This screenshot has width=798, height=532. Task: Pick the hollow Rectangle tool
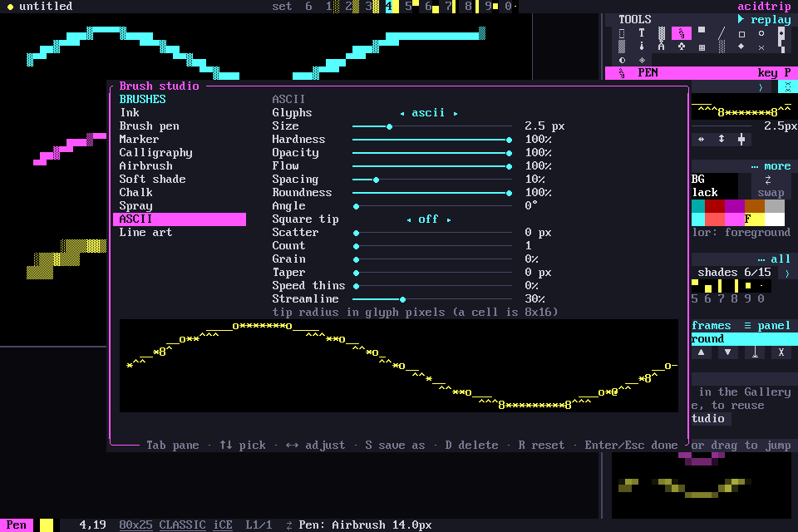(x=741, y=34)
